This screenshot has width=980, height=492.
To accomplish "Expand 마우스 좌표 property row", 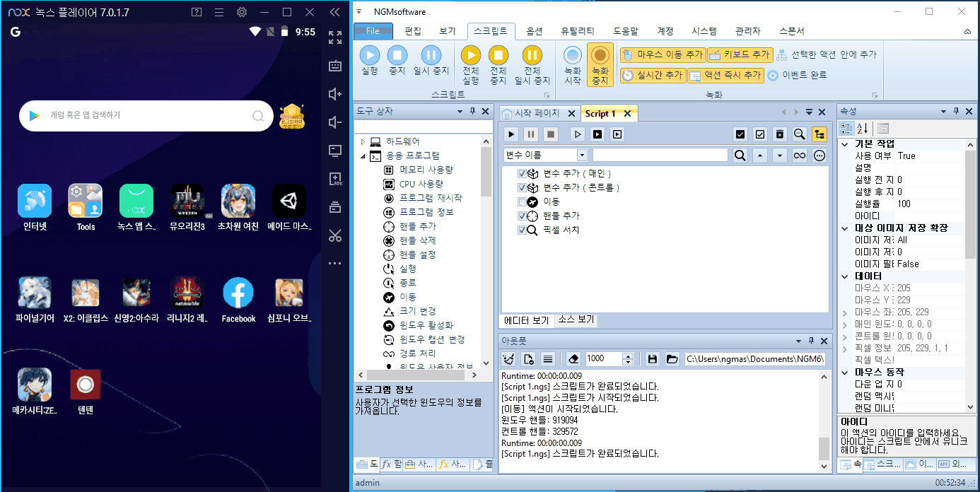I will tap(845, 312).
